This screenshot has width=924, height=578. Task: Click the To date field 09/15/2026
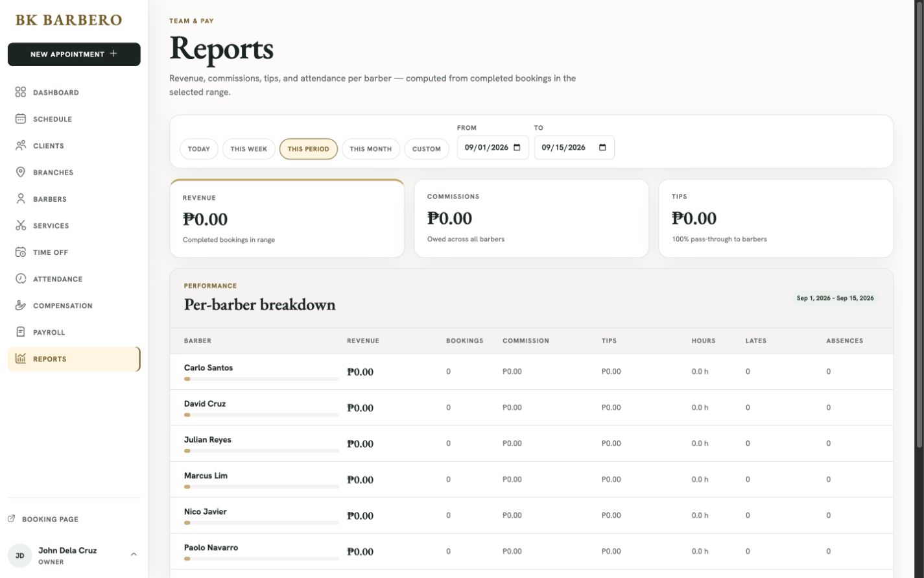click(574, 147)
